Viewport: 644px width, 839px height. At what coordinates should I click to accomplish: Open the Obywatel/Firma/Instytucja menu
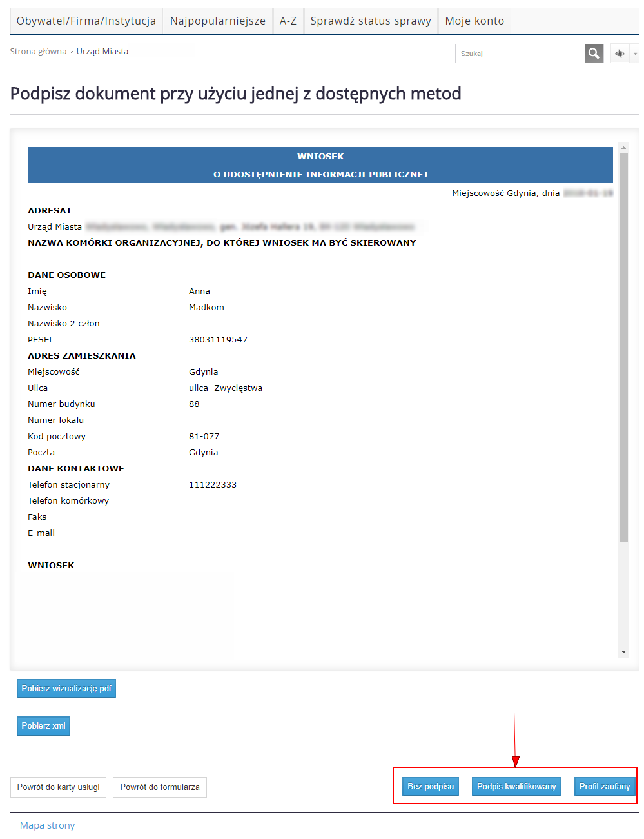click(x=86, y=21)
